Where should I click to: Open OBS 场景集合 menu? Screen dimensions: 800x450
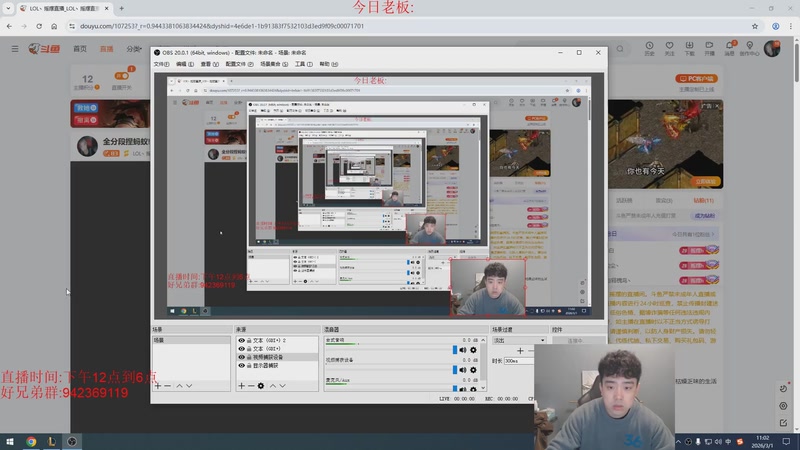coord(274,64)
